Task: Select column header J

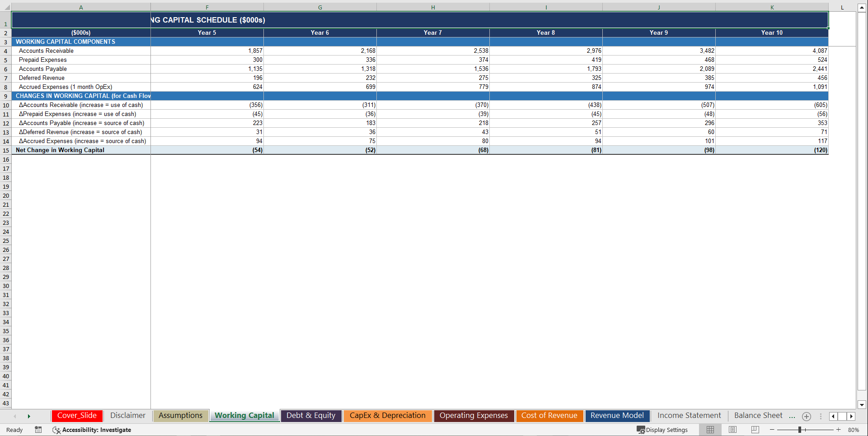Action: tap(659, 7)
